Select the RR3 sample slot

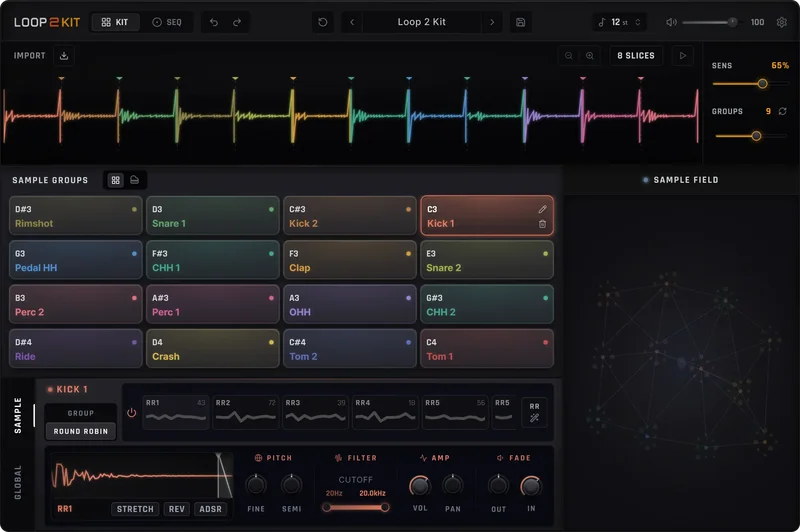tap(315, 412)
